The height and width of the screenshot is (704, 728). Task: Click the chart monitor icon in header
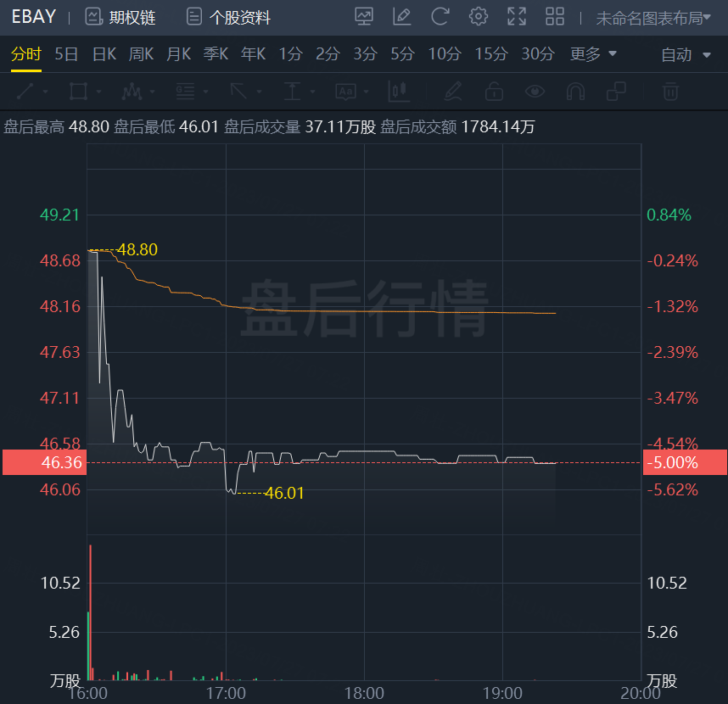[x=364, y=16]
